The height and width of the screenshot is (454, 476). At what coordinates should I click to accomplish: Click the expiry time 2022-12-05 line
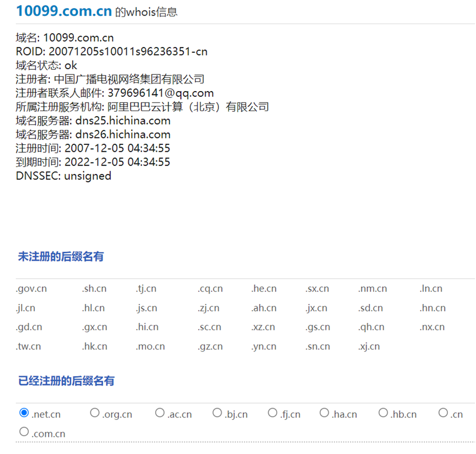(93, 162)
